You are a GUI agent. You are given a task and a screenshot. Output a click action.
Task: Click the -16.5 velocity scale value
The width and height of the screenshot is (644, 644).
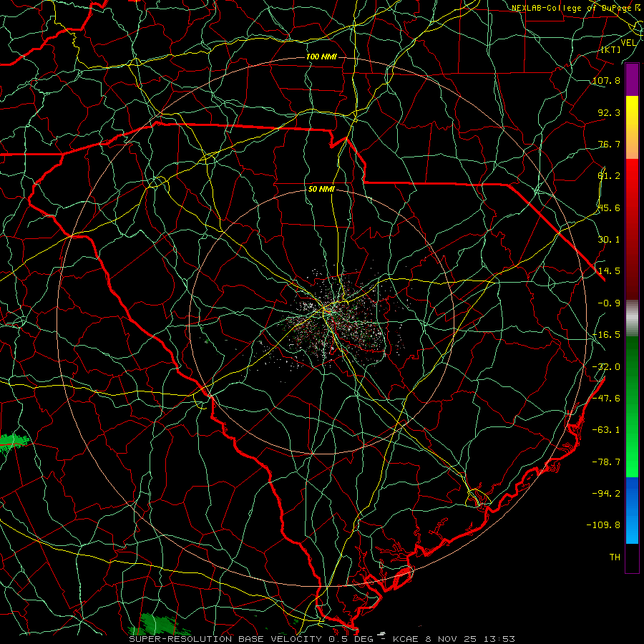[x=606, y=335]
